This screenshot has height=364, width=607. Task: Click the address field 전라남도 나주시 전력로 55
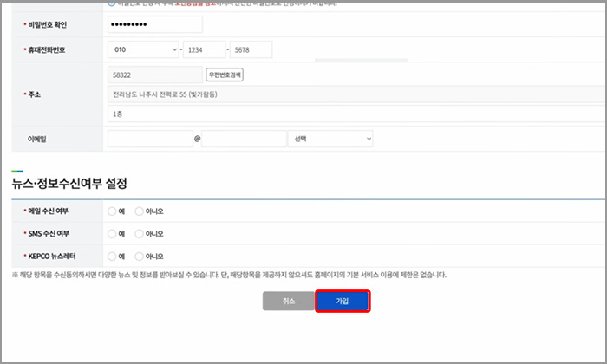[356, 94]
